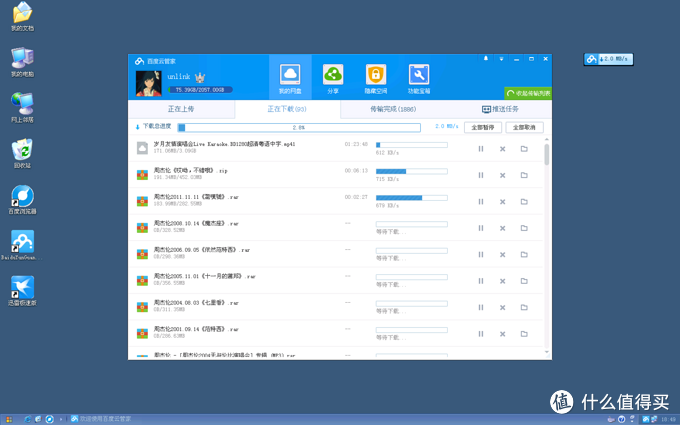Cancel all downloads with 全部取消
Viewport: 680px width, 425px height.
pyautogui.click(x=524, y=128)
